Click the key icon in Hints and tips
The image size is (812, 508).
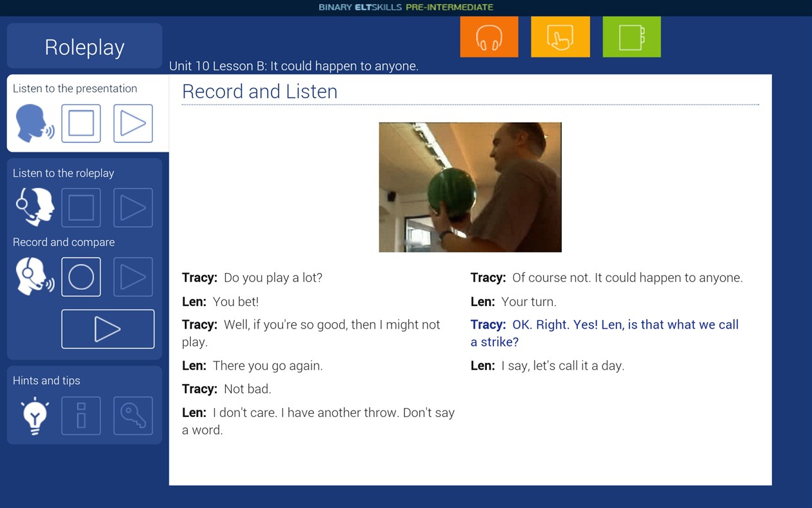tap(133, 415)
